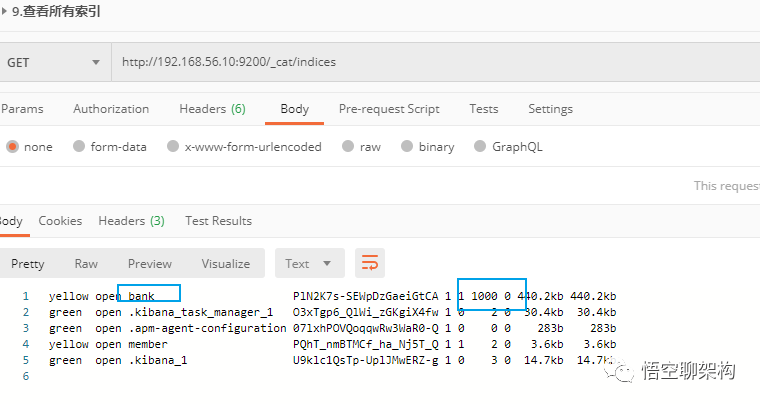Open the request Settings tab
Screen dimensions: 760x404
[550, 108]
